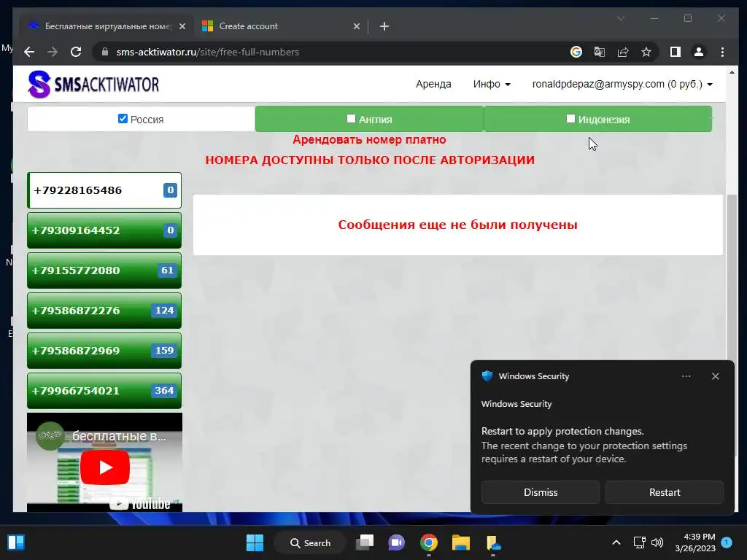The width and height of the screenshot is (747, 560).
Task: Click the 159 message count badge
Action: (164, 351)
